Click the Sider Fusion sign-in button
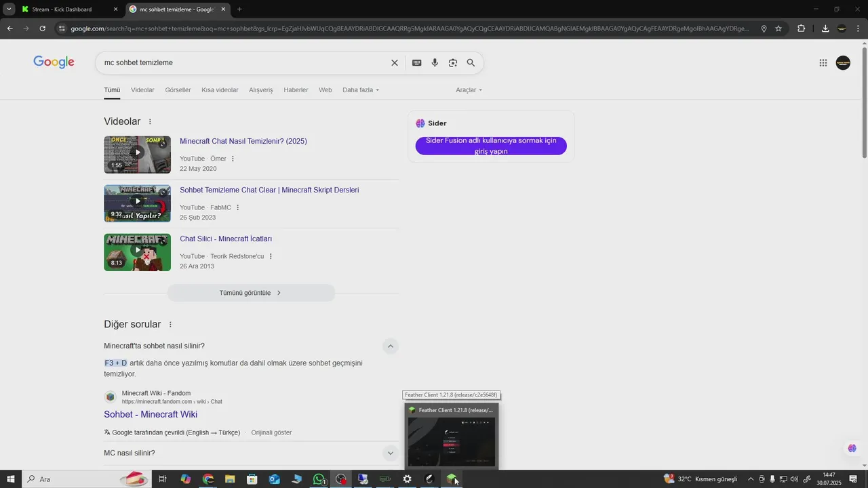868x488 pixels. 491,146
